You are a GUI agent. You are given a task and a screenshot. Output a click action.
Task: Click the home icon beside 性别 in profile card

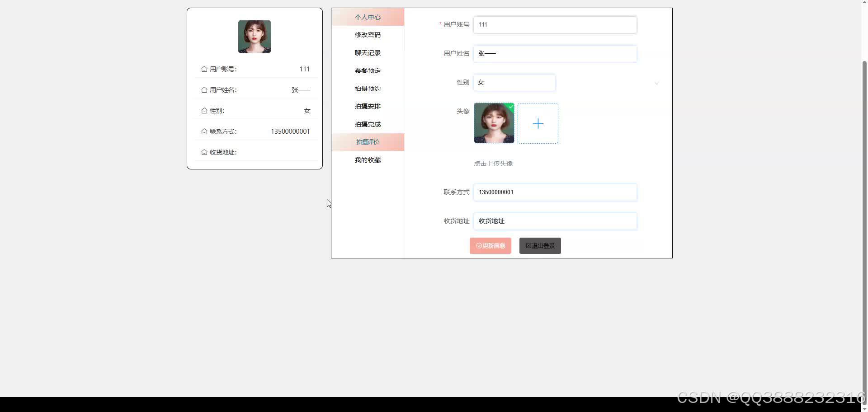[x=204, y=110]
